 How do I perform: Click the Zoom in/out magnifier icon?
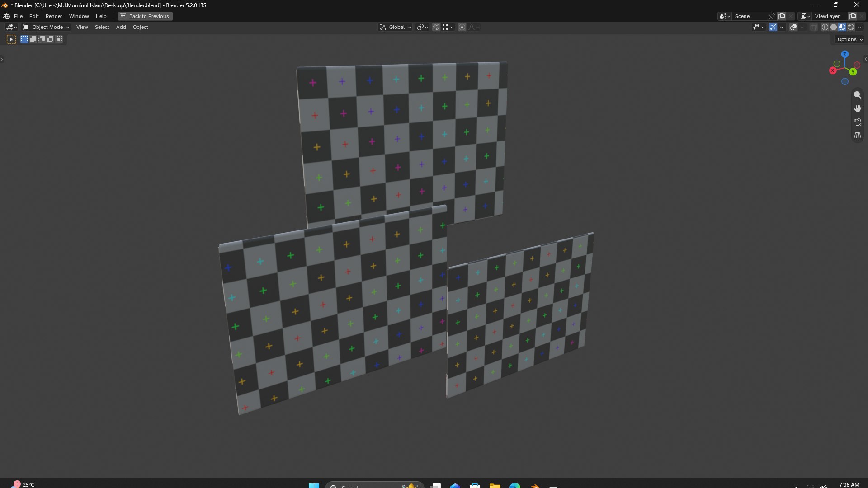click(x=857, y=95)
